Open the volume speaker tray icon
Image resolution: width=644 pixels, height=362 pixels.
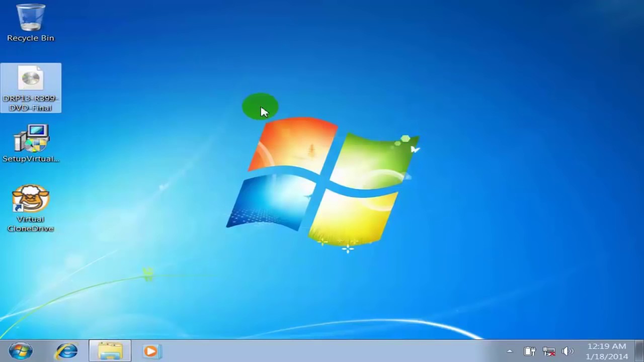point(568,351)
